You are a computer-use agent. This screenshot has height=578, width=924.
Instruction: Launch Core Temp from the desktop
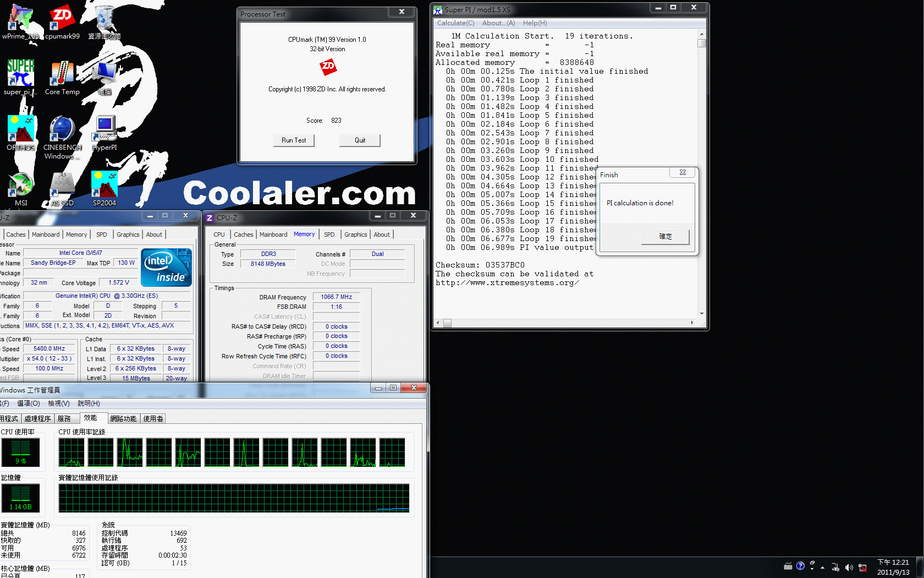point(62,77)
